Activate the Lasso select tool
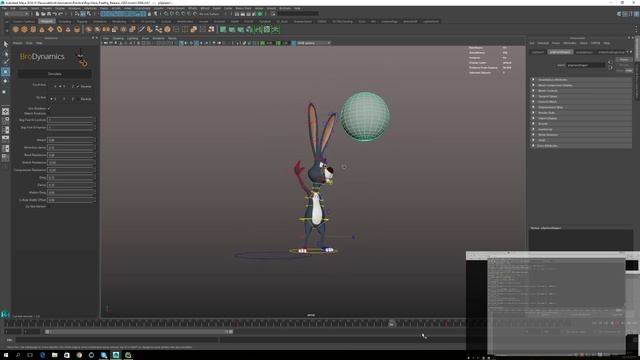Image resolution: width=640 pixels, height=360 pixels. 5,53
